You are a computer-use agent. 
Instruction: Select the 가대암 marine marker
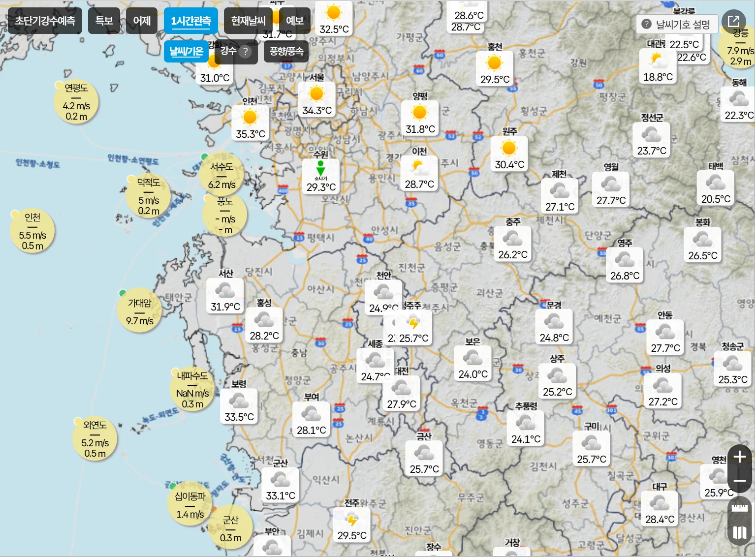[x=140, y=310]
